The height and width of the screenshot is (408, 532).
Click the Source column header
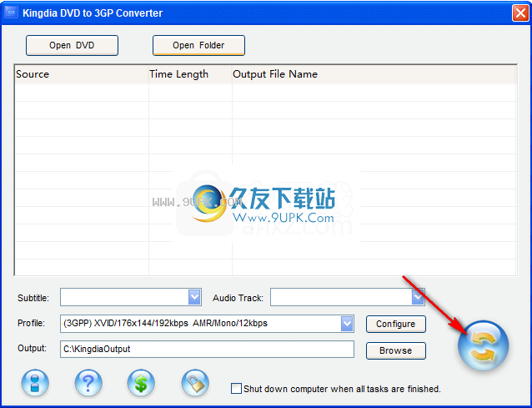click(82, 74)
